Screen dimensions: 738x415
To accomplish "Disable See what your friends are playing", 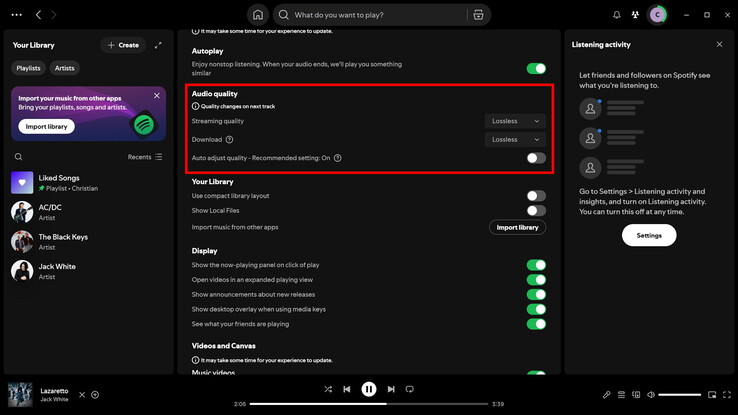I will coord(536,324).
